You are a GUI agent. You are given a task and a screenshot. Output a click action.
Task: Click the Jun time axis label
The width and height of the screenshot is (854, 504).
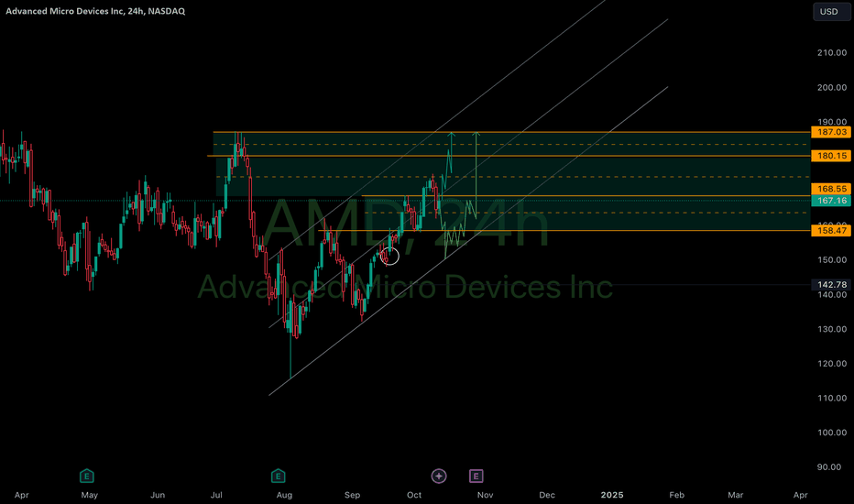tap(158, 495)
